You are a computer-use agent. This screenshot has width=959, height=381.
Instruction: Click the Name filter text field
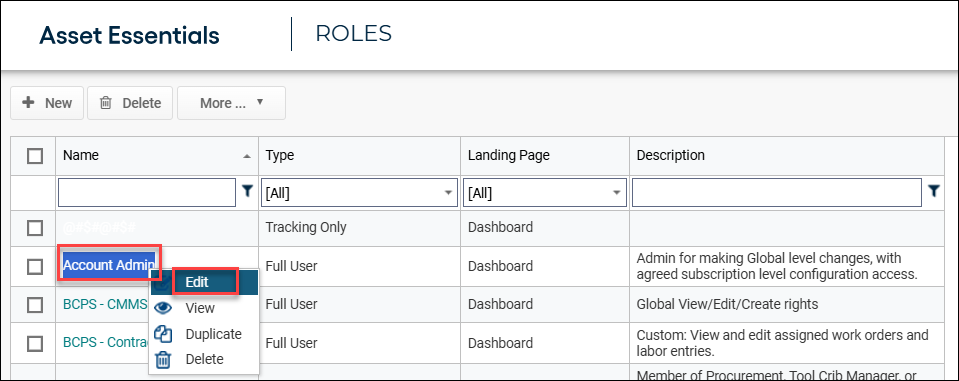click(x=147, y=193)
